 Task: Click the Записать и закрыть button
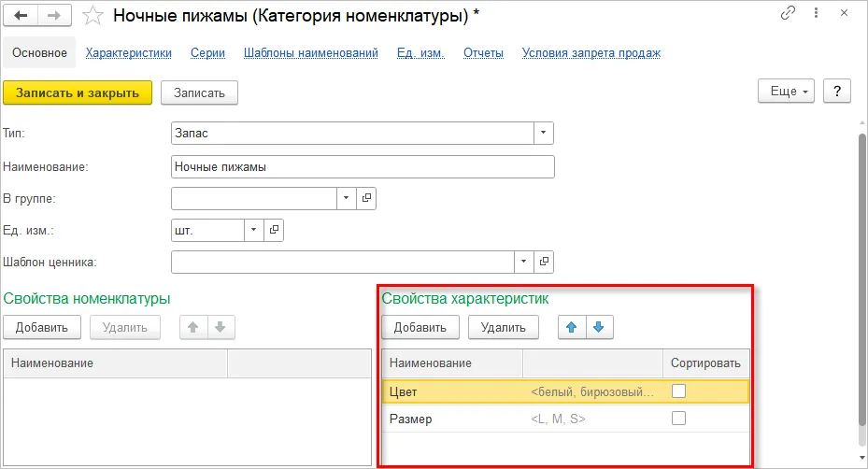click(78, 93)
